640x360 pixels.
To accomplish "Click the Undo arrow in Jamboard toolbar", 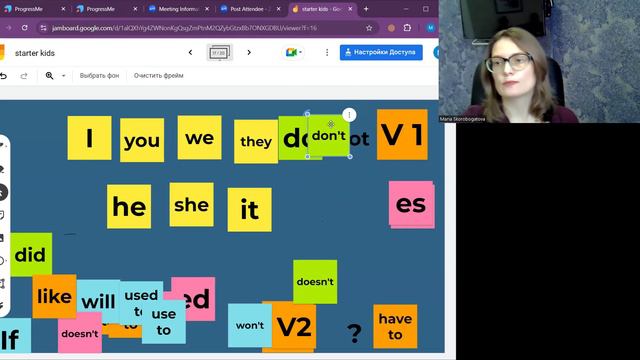I will pyautogui.click(x=4, y=76).
